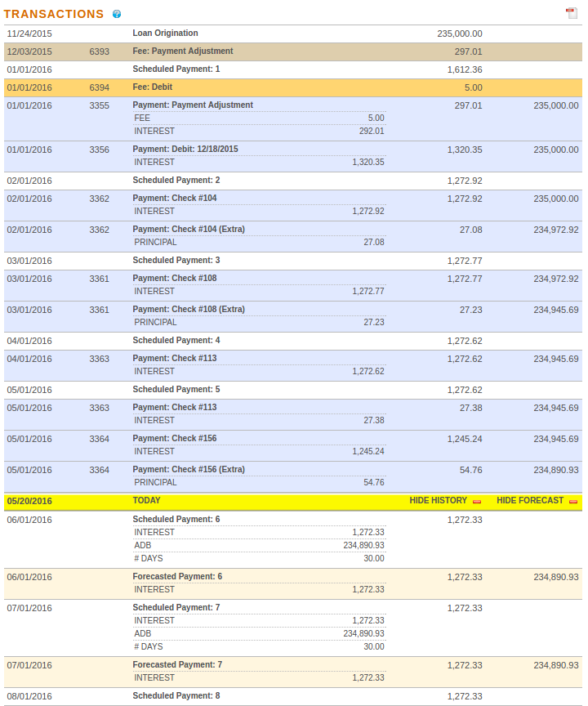
Task: Open the PDF export icon
Action: (572, 13)
